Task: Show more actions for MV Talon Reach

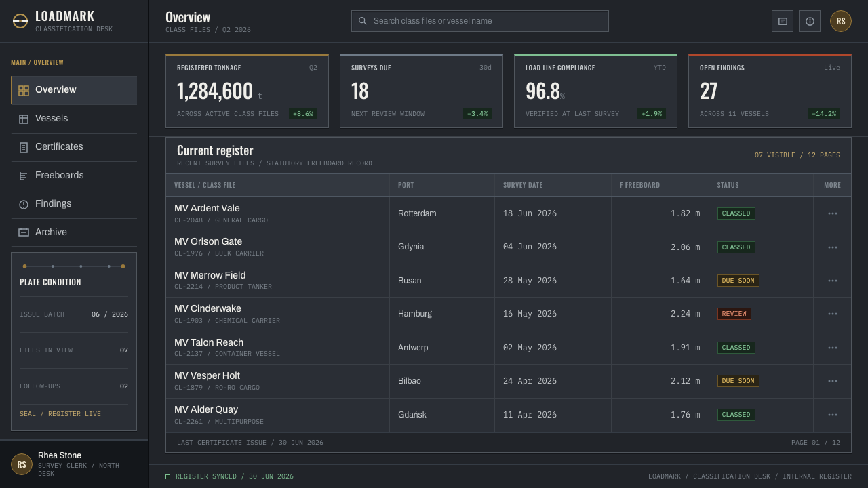Action: point(833,348)
